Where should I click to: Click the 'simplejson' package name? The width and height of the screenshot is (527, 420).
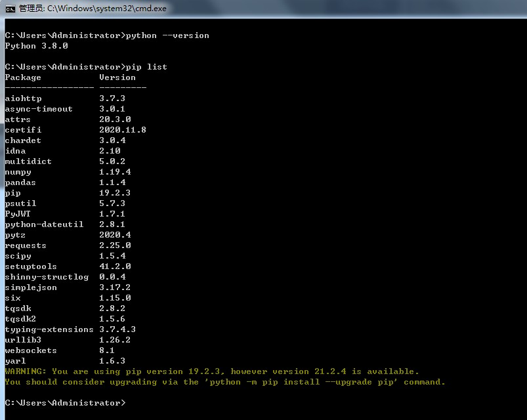tap(31, 287)
